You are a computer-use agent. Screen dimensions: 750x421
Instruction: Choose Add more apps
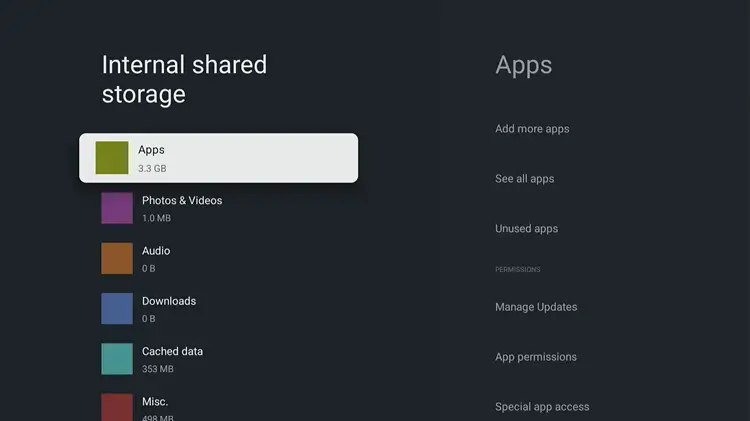[x=532, y=129]
